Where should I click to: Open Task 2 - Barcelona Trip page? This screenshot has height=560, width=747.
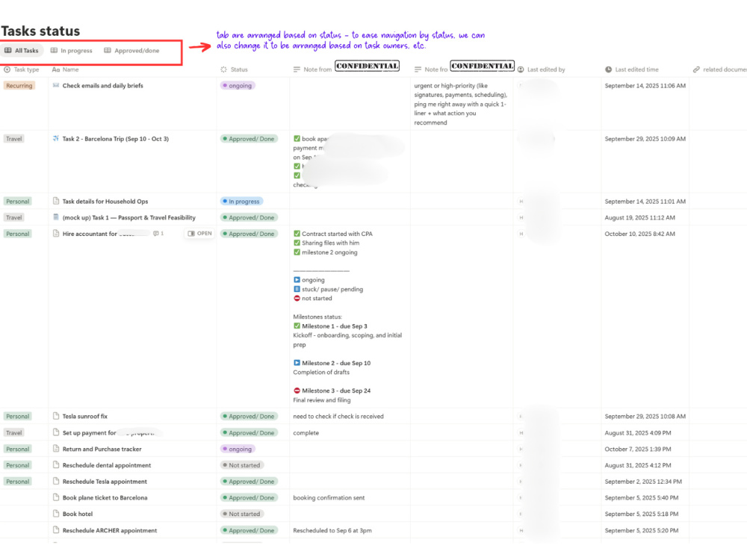115,139
